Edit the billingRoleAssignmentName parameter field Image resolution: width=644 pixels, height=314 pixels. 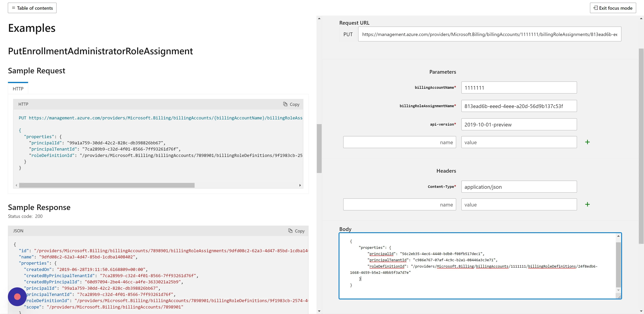[519, 106]
